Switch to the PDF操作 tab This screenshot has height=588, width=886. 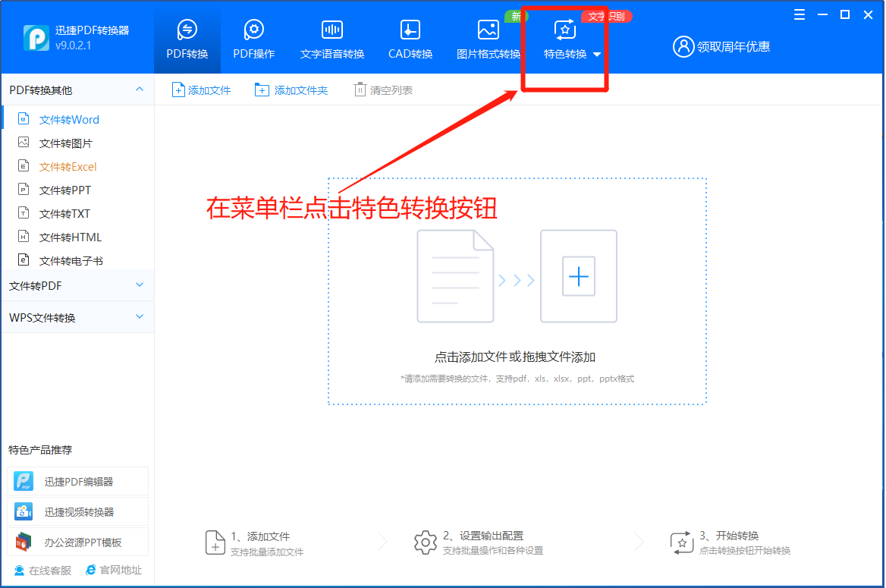(253, 39)
